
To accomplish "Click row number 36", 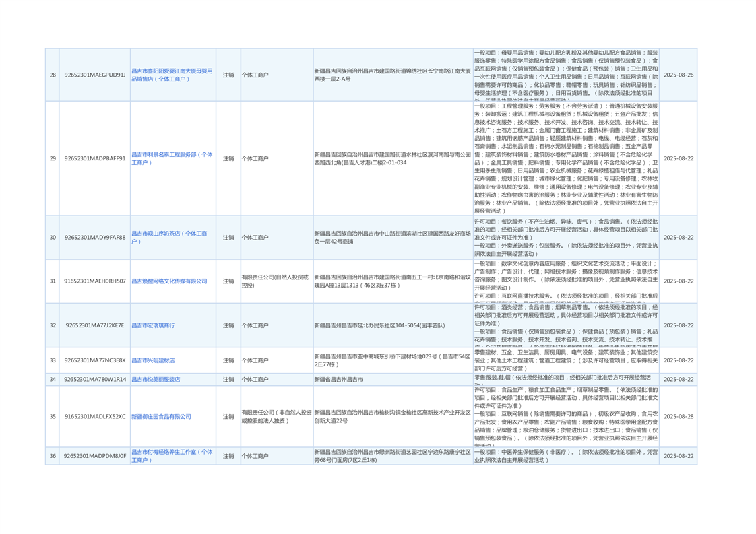I will [53, 455].
